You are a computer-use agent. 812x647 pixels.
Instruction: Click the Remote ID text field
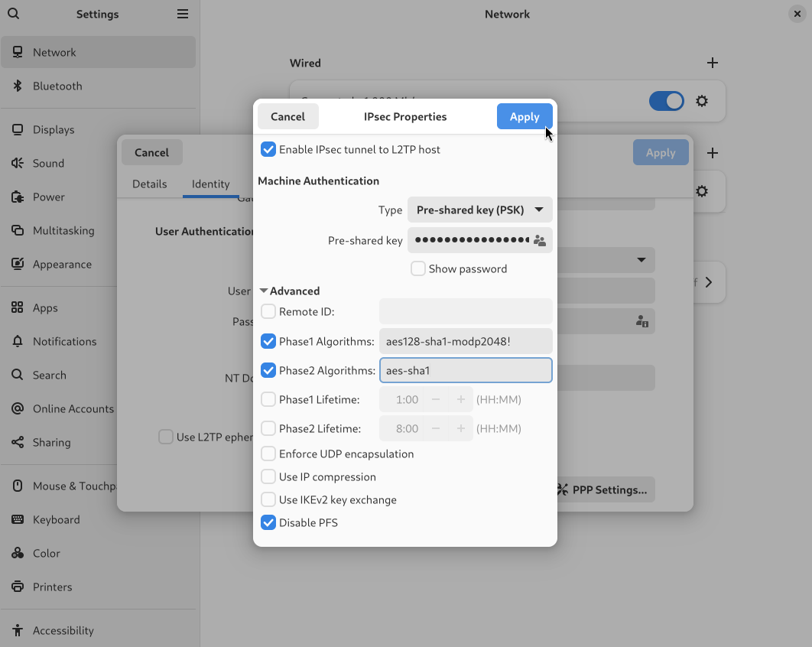pyautogui.click(x=466, y=311)
